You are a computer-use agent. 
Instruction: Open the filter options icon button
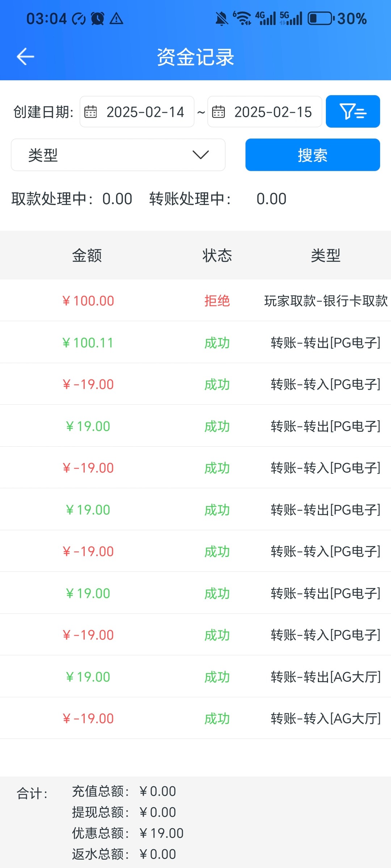coord(353,111)
